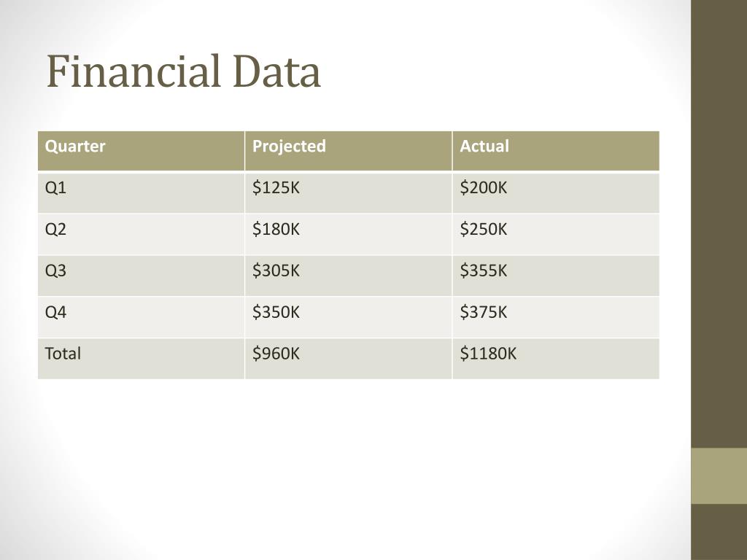Select the Total row label cell

[x=141, y=359]
